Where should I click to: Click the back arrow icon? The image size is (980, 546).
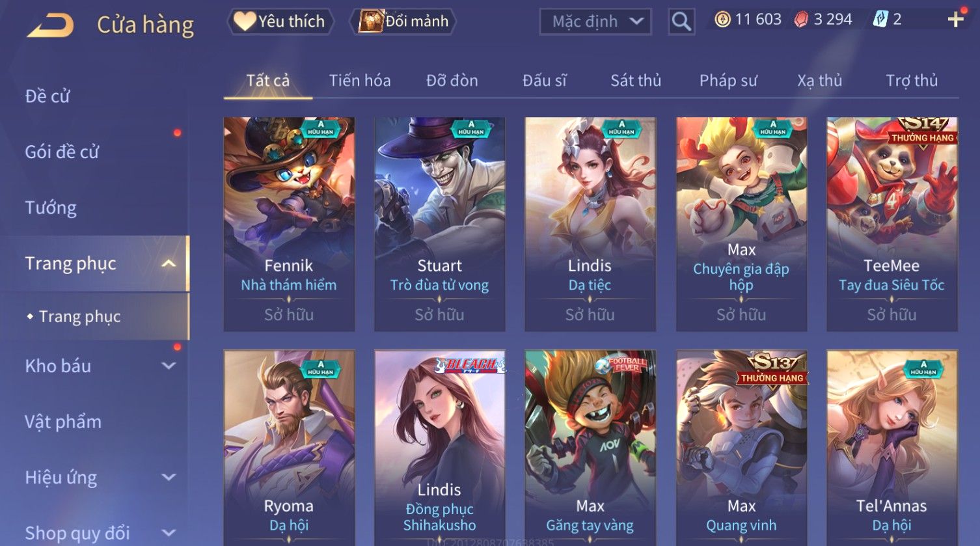(51, 25)
